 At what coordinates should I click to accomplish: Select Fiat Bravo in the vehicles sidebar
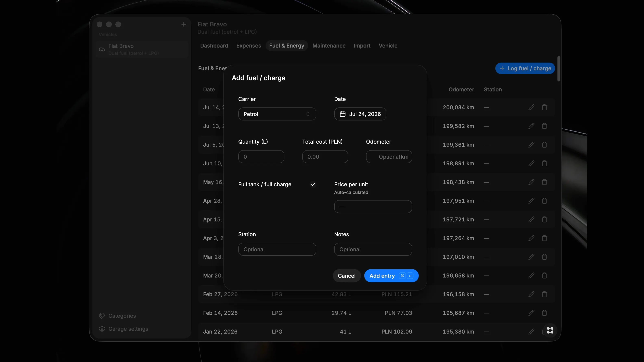142,49
